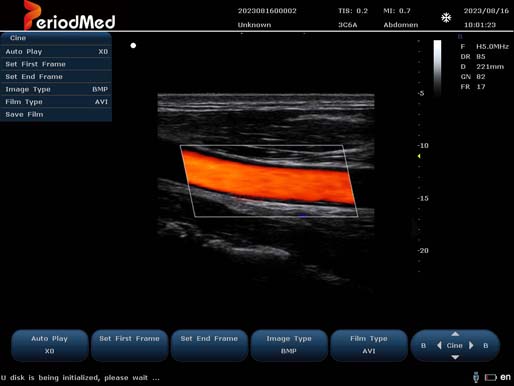The height and width of the screenshot is (386, 514).
Task: Click the patient ID 2023081600002
Action: click(x=267, y=11)
